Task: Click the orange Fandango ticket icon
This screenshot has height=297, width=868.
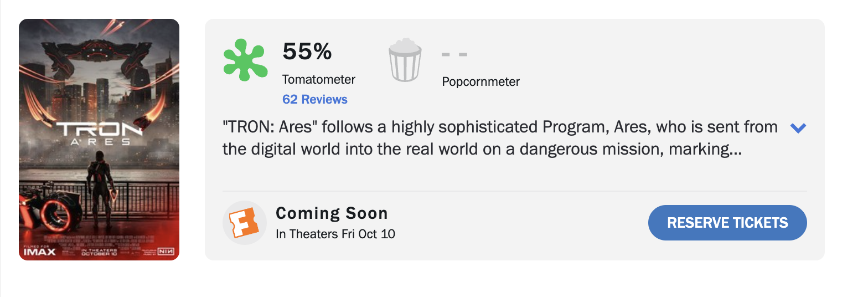Action: click(245, 222)
